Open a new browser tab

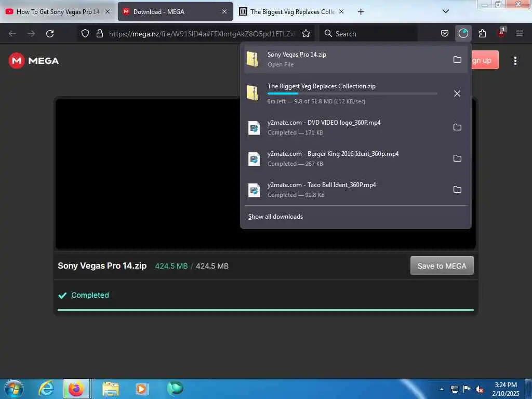pyautogui.click(x=361, y=12)
